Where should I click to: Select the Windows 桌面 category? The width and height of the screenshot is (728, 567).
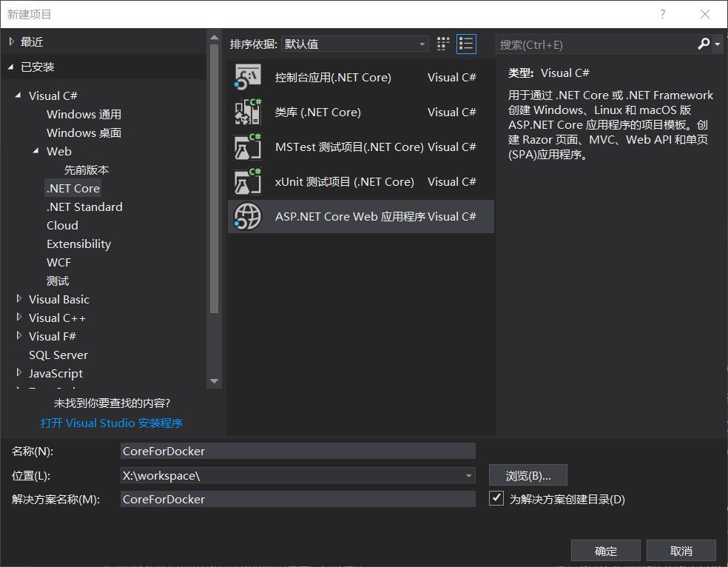click(x=84, y=133)
